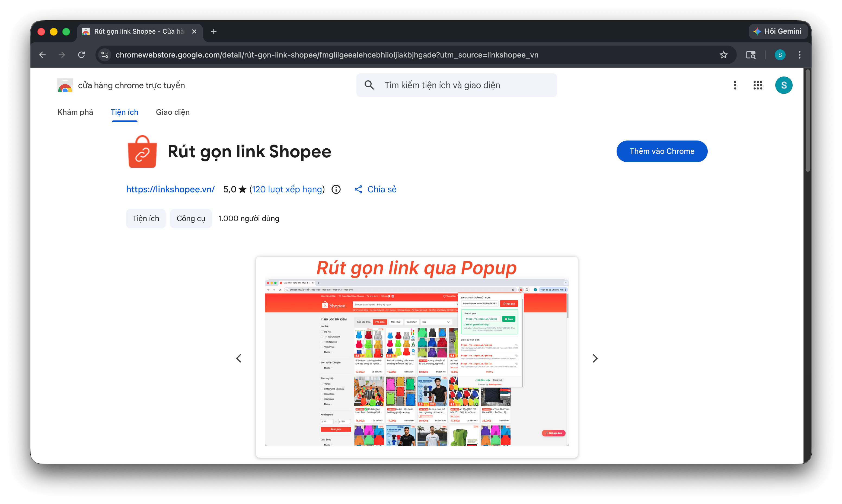Click the Chia sẻ share link
The image size is (842, 504).
(375, 189)
